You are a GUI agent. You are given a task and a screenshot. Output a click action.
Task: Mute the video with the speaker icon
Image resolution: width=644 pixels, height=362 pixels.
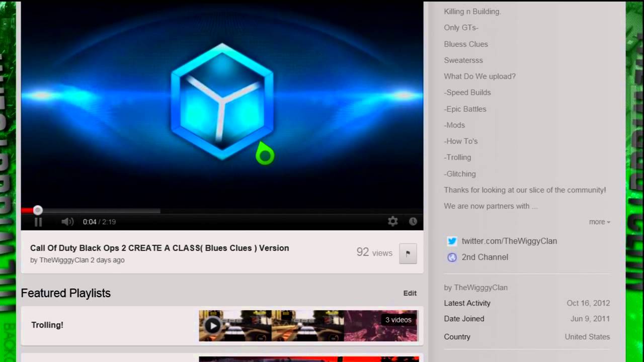click(x=67, y=222)
